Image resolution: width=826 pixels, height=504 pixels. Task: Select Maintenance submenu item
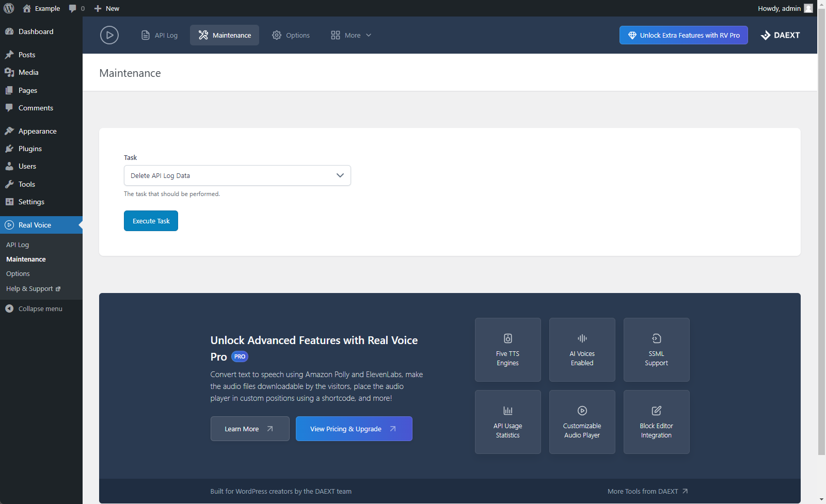pos(26,259)
